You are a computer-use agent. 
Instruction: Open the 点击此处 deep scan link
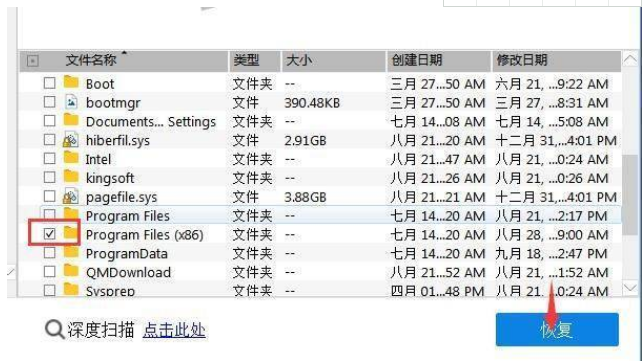[174, 330]
